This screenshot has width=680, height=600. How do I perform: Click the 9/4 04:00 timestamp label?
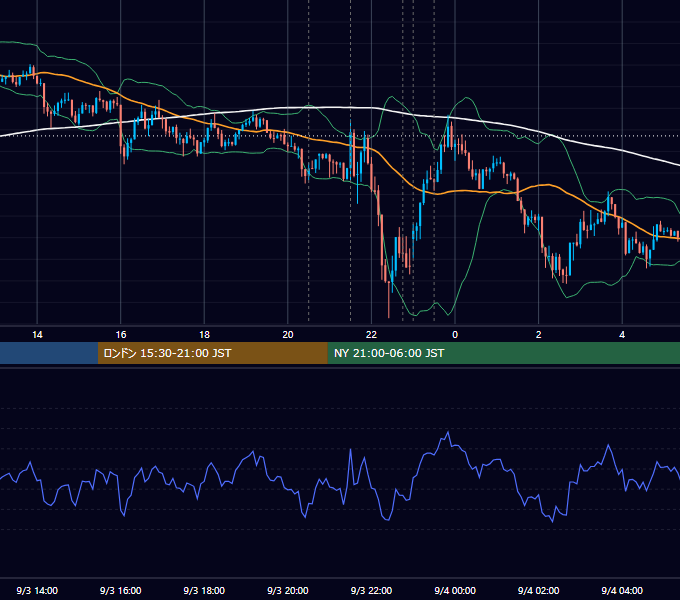(622, 590)
